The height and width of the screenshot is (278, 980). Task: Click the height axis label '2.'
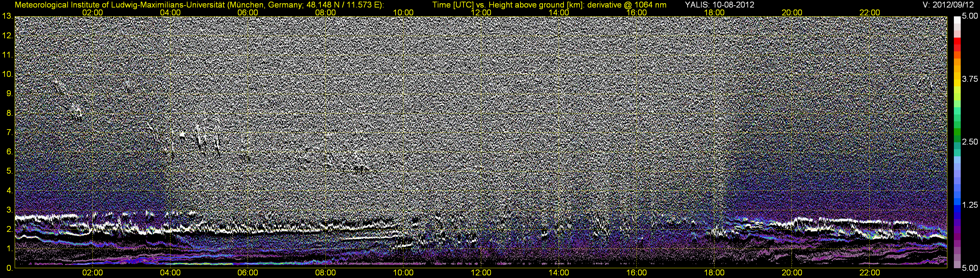tap(9, 229)
